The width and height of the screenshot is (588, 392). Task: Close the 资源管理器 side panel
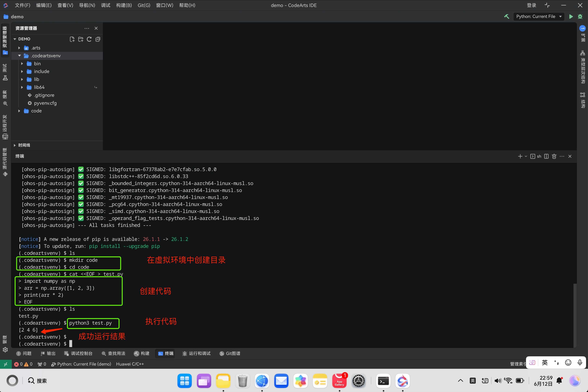click(96, 28)
